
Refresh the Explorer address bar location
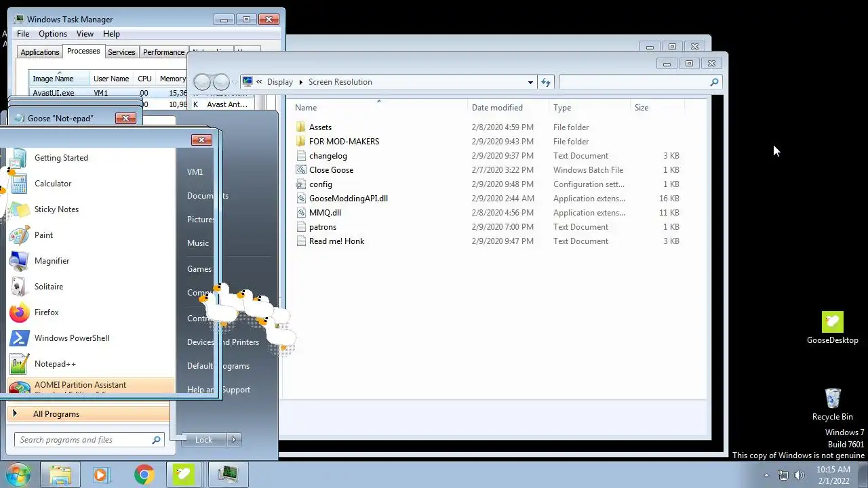pos(546,82)
